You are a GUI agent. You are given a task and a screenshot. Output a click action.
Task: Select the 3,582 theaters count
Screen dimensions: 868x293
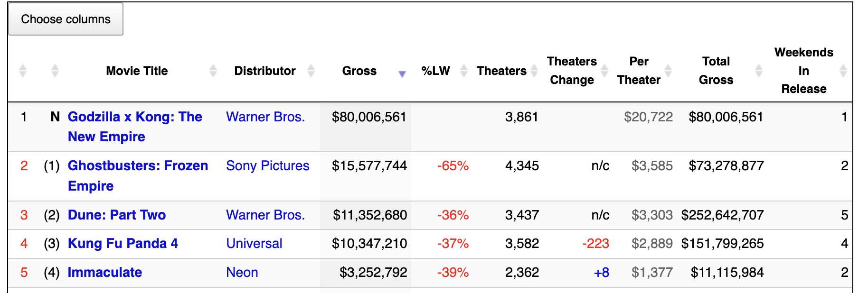(522, 243)
